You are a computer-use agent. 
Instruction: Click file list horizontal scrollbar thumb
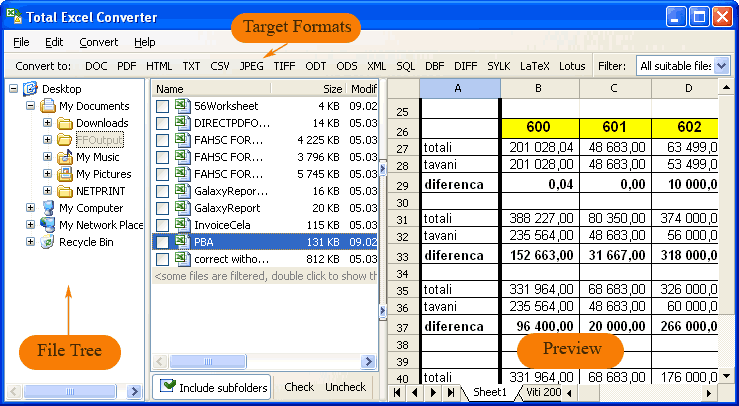(x=208, y=362)
